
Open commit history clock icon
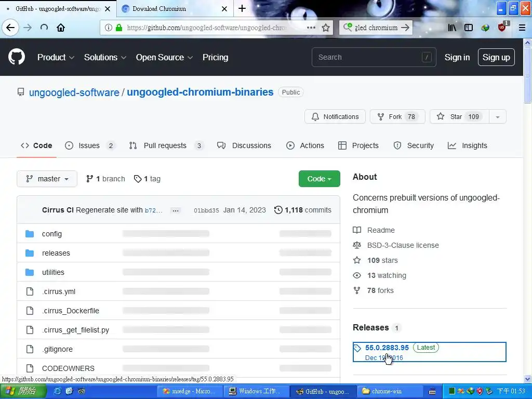(278, 210)
